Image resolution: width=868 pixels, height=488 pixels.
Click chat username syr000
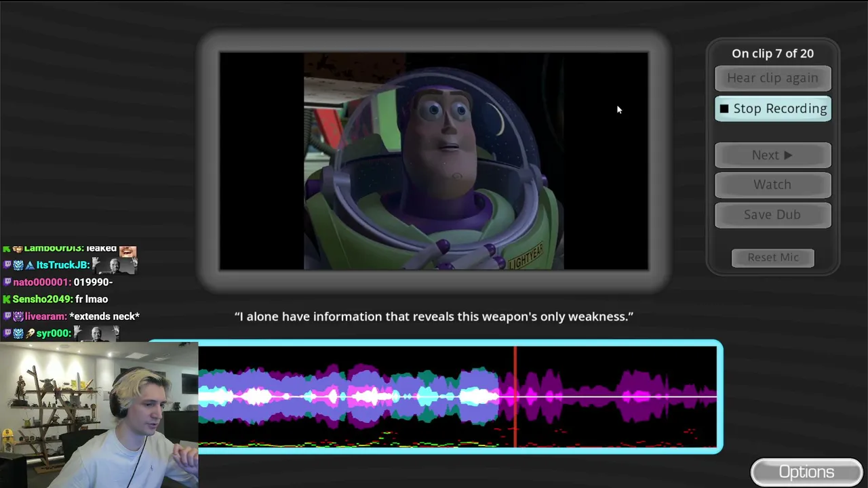[x=53, y=333]
